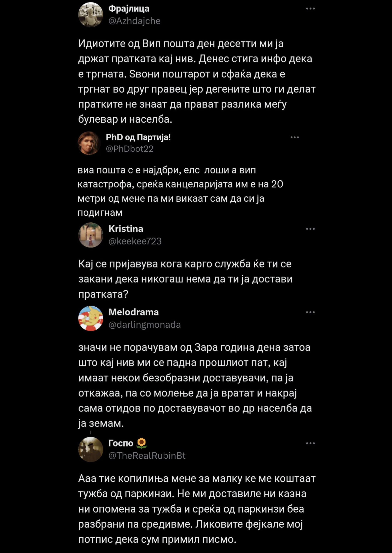Open more options on Фрајлица's tweet
Image resolution: width=392 pixels, height=553 pixels.
tap(310, 9)
